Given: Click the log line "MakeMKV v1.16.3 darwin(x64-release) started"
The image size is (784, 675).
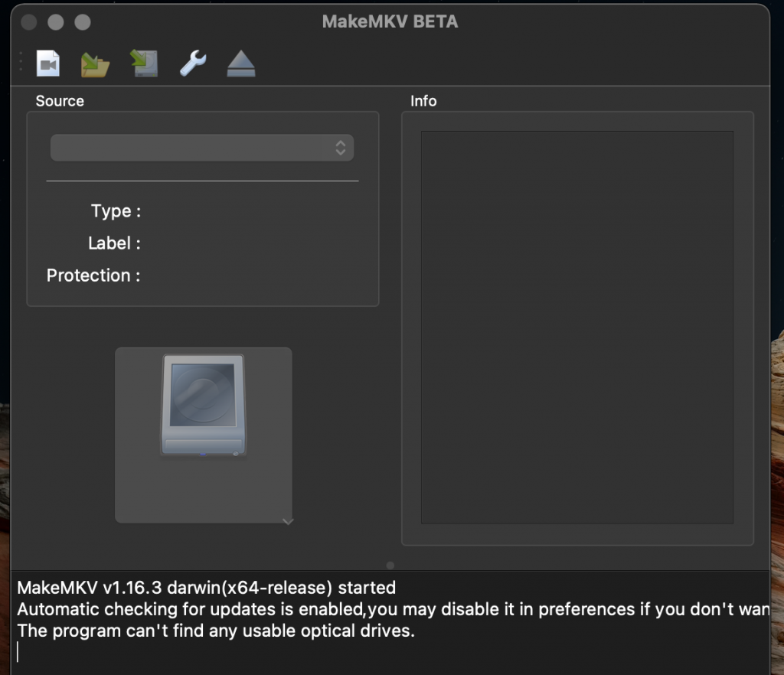Looking at the screenshot, I should coord(207,588).
